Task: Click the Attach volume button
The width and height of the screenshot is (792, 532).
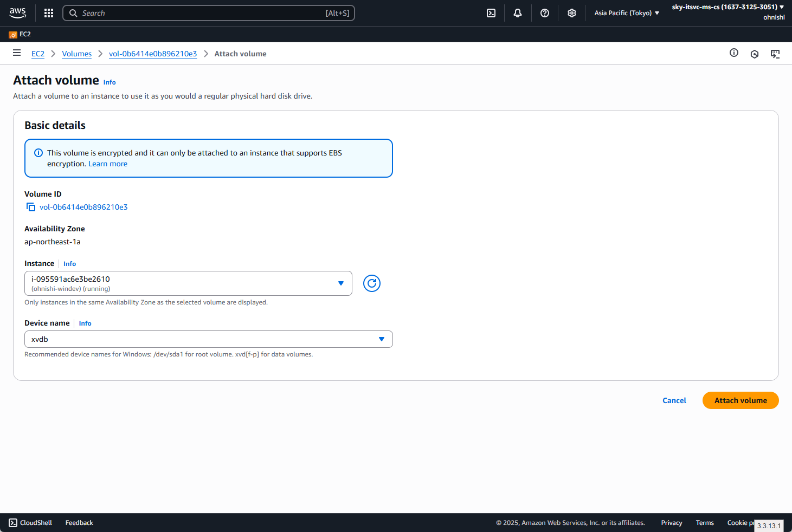Action: pyautogui.click(x=741, y=400)
